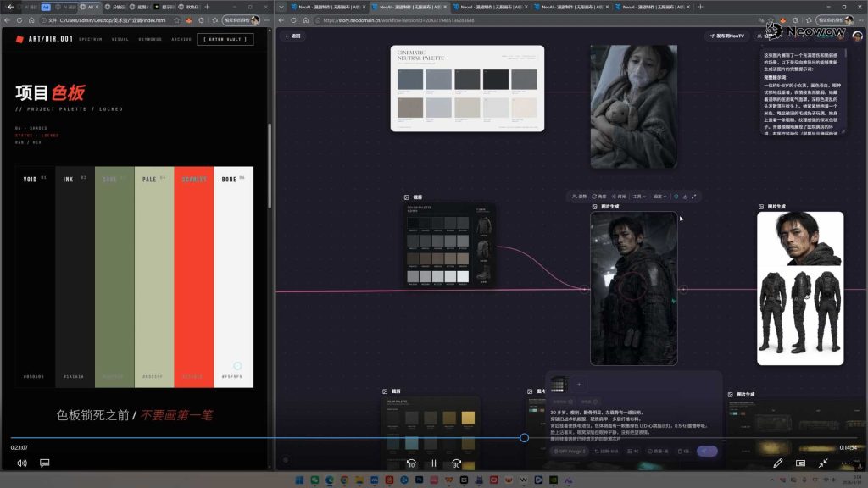Select the SAGE green color swatch

114,277
